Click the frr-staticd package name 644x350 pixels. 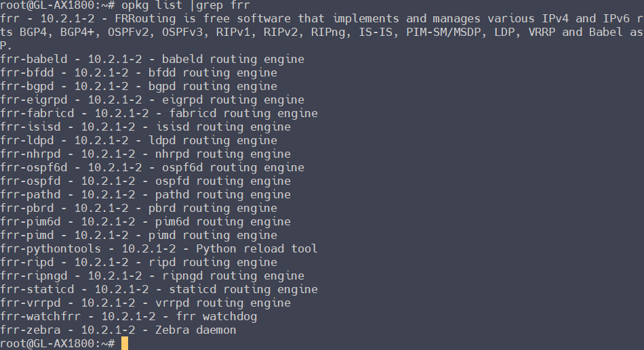point(37,290)
